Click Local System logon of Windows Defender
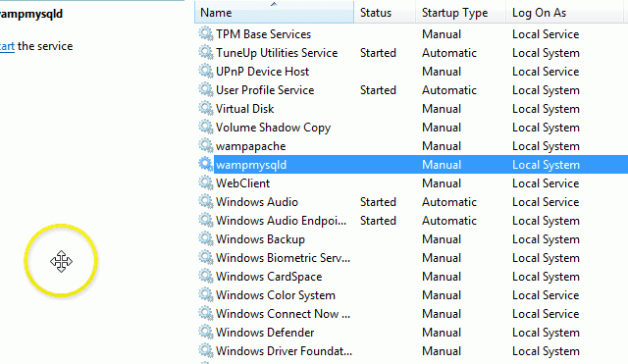This screenshot has height=364, width=628. click(x=546, y=333)
